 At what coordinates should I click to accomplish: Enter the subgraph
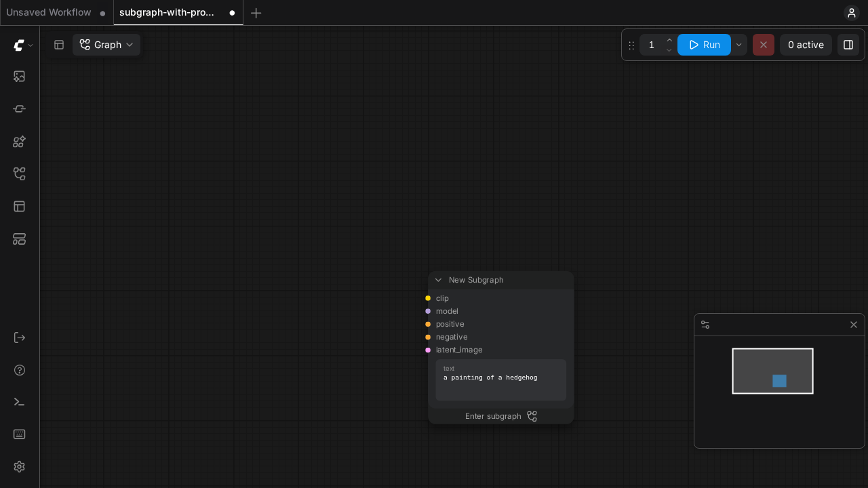(x=501, y=416)
